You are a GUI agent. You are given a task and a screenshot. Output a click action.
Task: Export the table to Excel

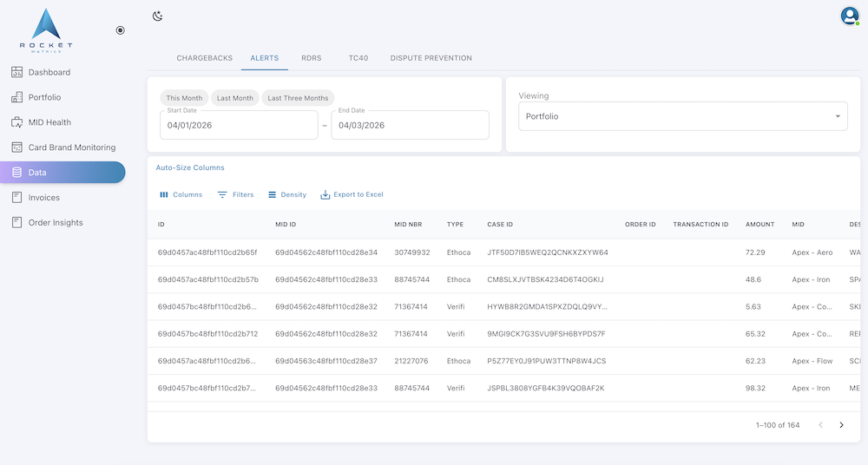[352, 195]
